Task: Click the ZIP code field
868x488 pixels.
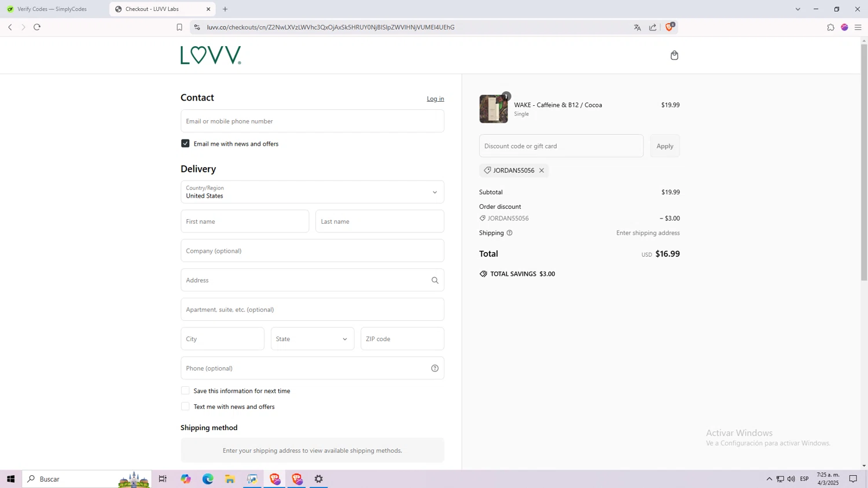Action: click(402, 339)
